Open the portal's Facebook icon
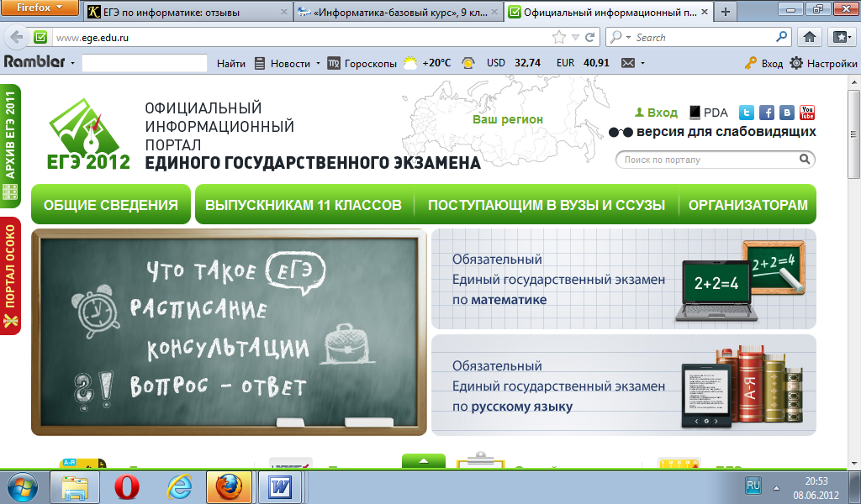The image size is (861, 504). point(767,113)
